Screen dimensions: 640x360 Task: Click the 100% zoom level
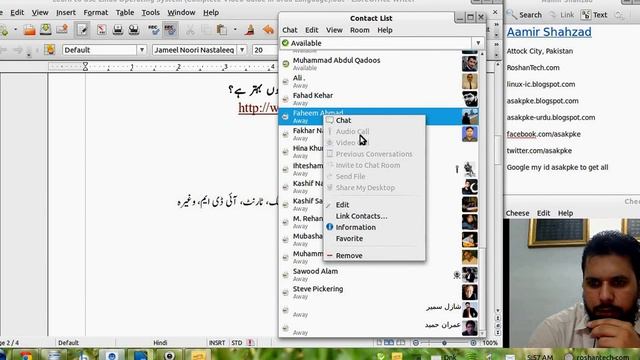[x=490, y=343]
